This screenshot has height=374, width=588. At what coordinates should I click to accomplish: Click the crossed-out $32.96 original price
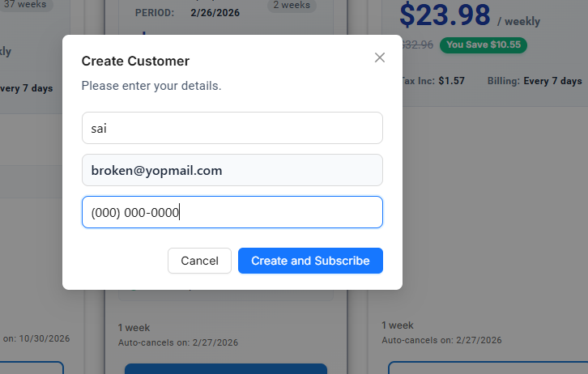pyautogui.click(x=419, y=45)
